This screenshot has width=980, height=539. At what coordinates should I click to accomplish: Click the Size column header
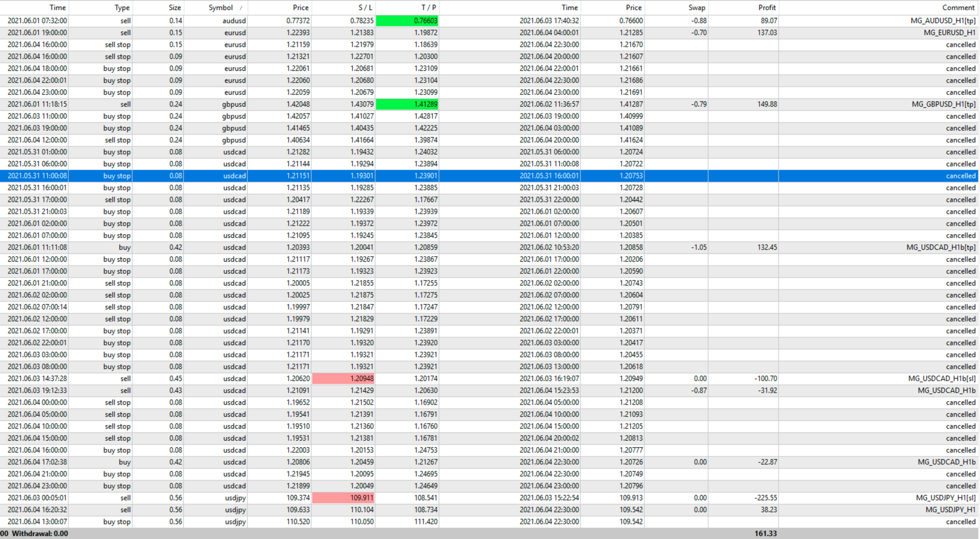174,8
